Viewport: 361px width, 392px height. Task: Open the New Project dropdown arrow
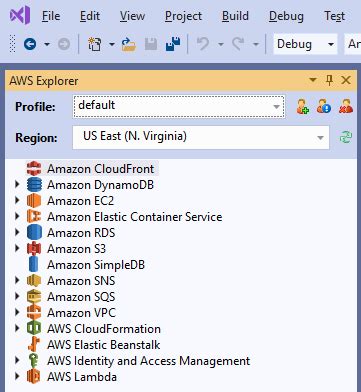coord(112,44)
